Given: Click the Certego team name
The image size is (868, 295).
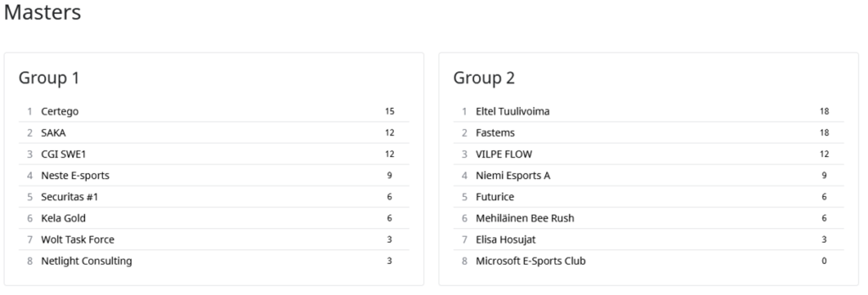Looking at the screenshot, I should pos(60,111).
